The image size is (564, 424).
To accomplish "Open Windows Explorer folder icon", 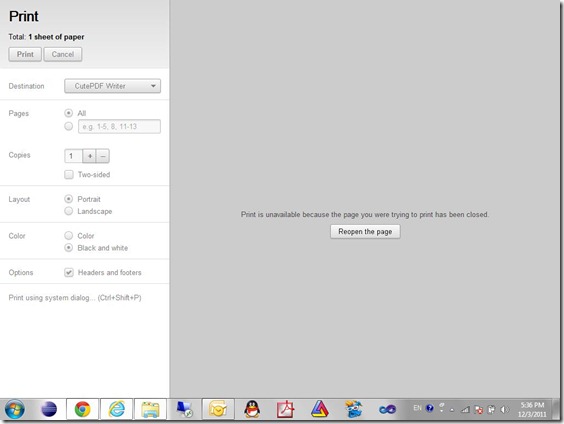I will pos(150,409).
